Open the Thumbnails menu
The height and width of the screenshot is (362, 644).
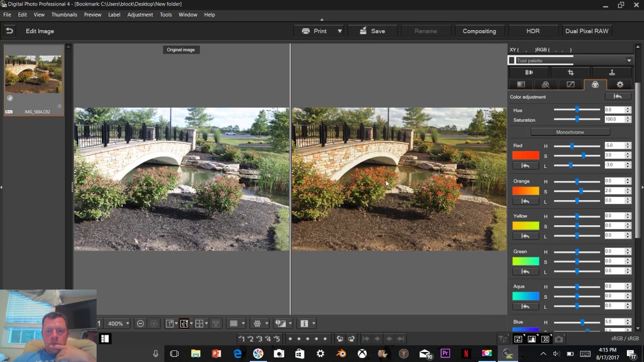(x=64, y=15)
